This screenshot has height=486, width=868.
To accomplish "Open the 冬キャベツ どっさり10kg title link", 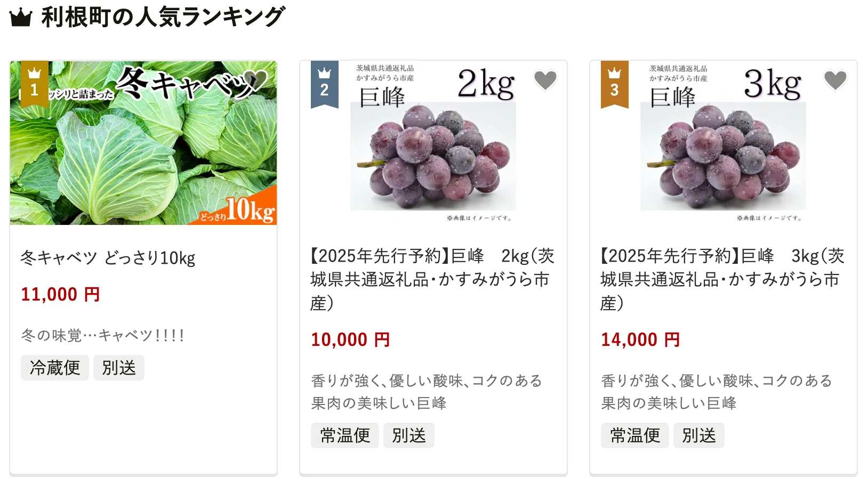I will [108, 258].
